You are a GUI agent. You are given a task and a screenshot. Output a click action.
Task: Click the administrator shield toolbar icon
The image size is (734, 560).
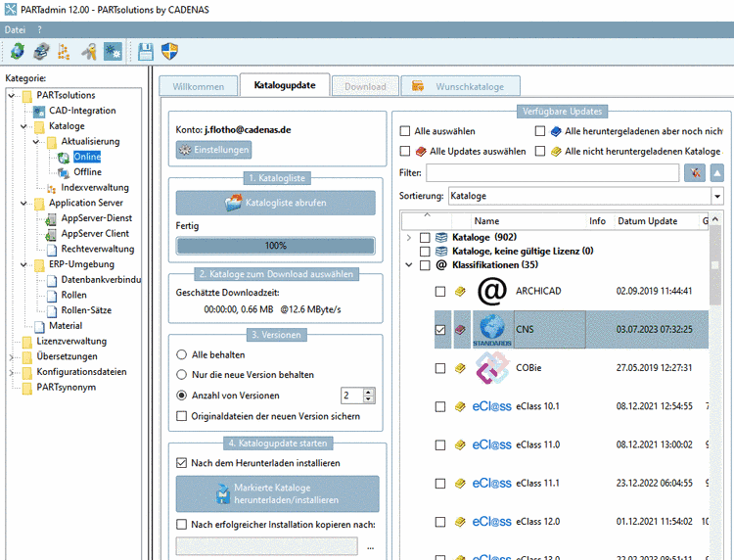pos(169,51)
